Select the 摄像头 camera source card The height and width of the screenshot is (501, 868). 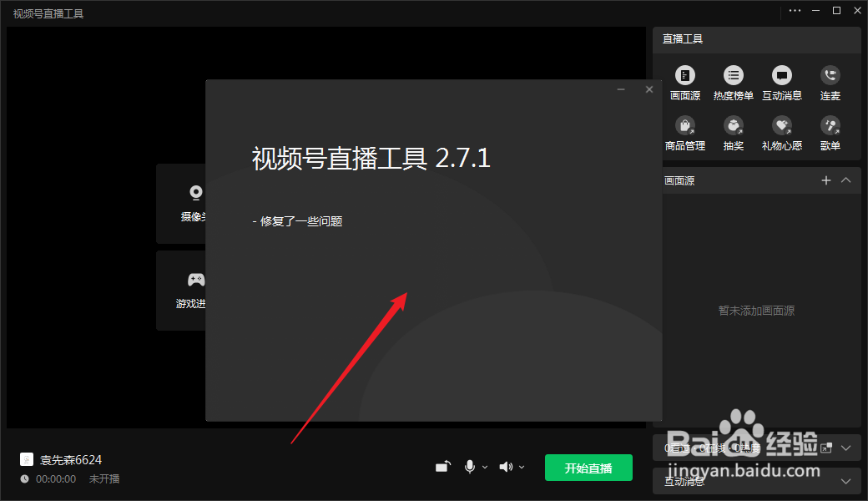(181, 204)
